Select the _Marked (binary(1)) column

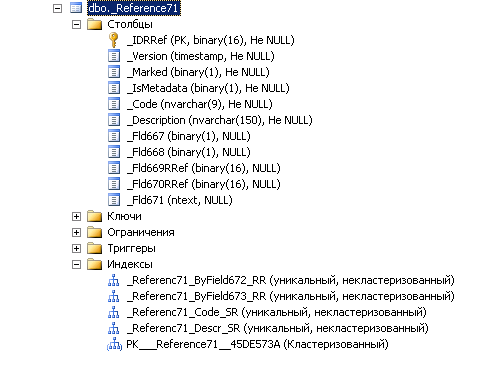[x=198, y=72]
